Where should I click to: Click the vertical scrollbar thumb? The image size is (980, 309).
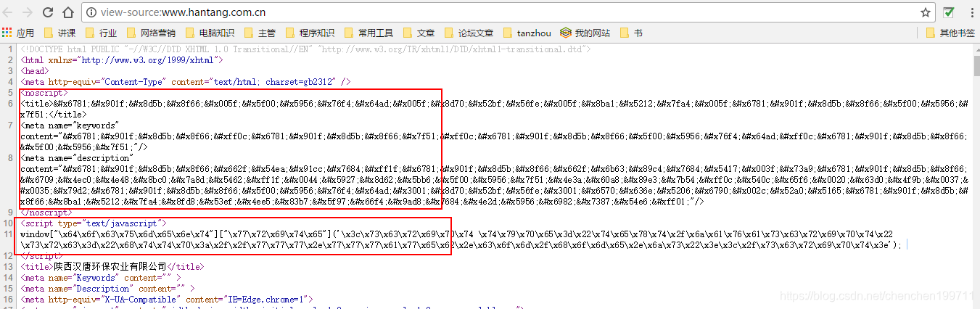click(x=976, y=65)
